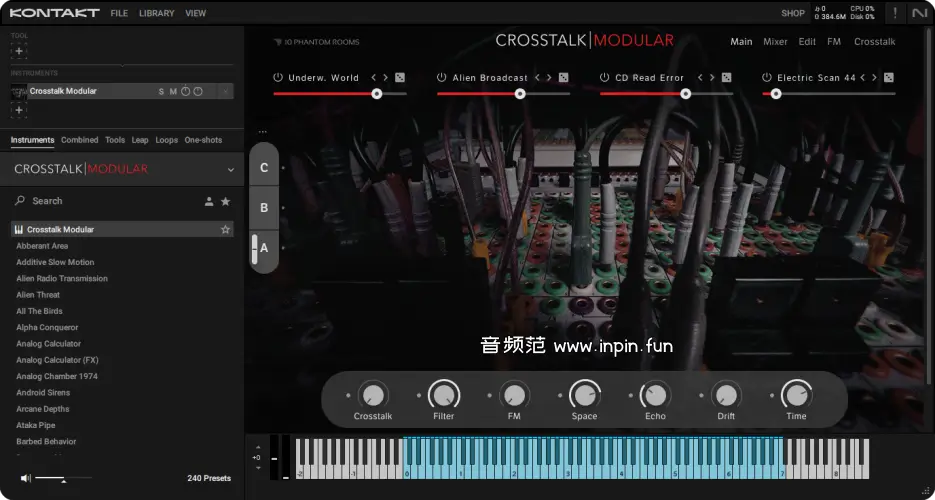Image resolution: width=935 pixels, height=500 pixels.
Task: Select the Tools browser tab
Action: 115,140
